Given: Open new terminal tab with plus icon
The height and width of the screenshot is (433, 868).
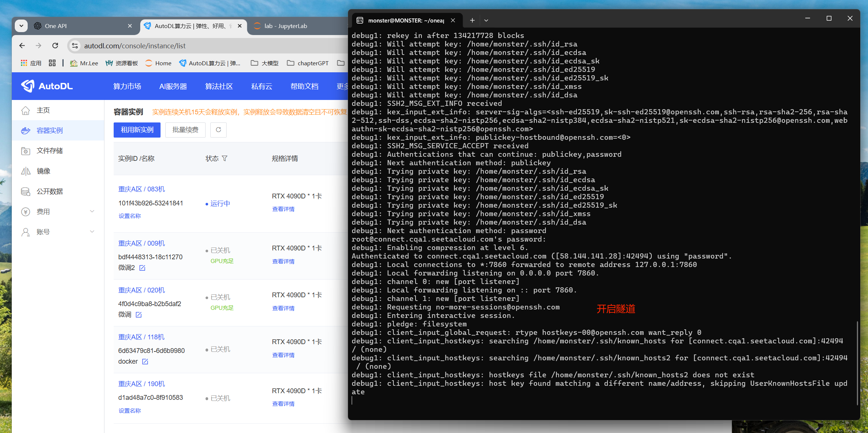Looking at the screenshot, I should 472,21.
